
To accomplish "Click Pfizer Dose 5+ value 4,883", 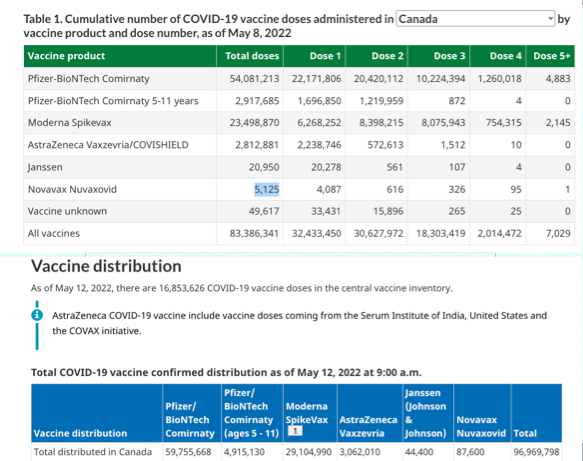I will (558, 79).
